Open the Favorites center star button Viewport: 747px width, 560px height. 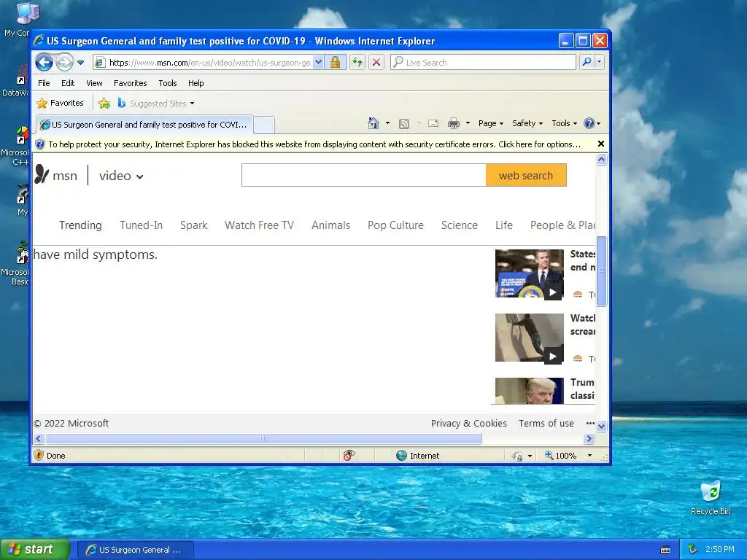tap(60, 103)
